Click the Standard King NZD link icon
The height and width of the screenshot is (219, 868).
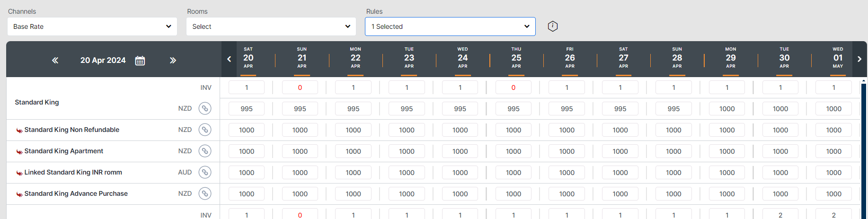(x=205, y=108)
